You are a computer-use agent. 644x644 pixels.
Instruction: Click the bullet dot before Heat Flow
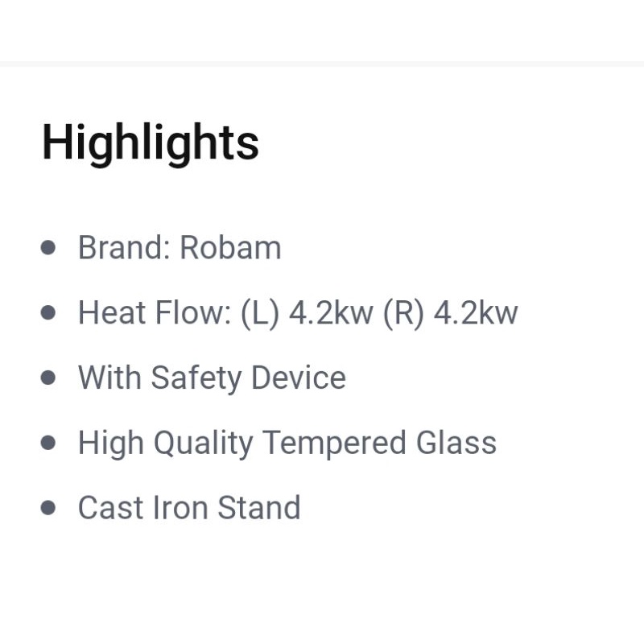48,312
